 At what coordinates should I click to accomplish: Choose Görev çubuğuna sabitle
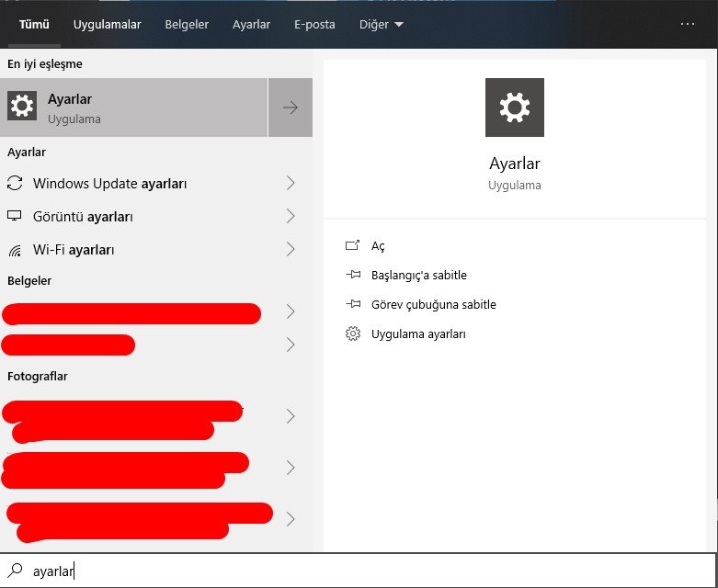click(434, 305)
